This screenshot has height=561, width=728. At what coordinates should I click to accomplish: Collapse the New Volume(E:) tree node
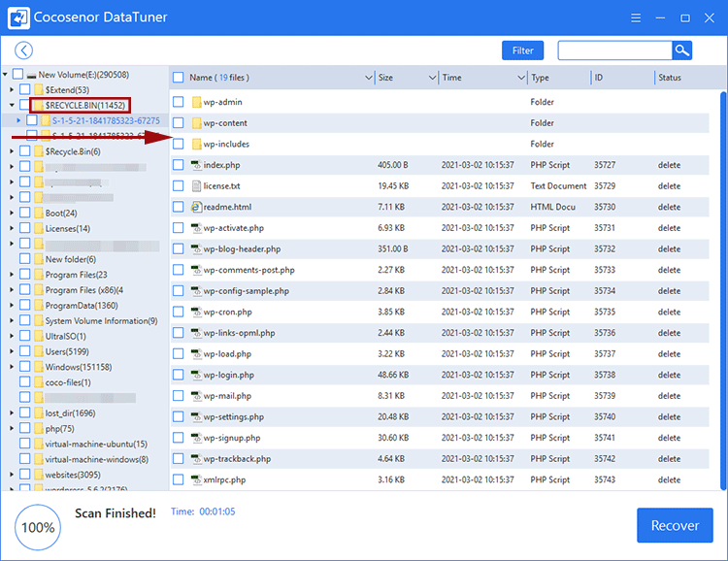(x=5, y=75)
